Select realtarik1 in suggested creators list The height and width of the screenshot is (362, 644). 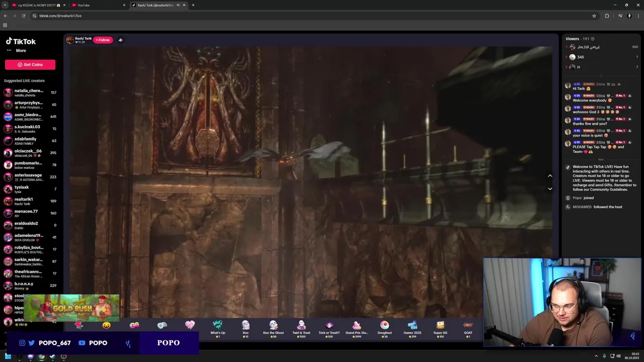tap(30, 201)
